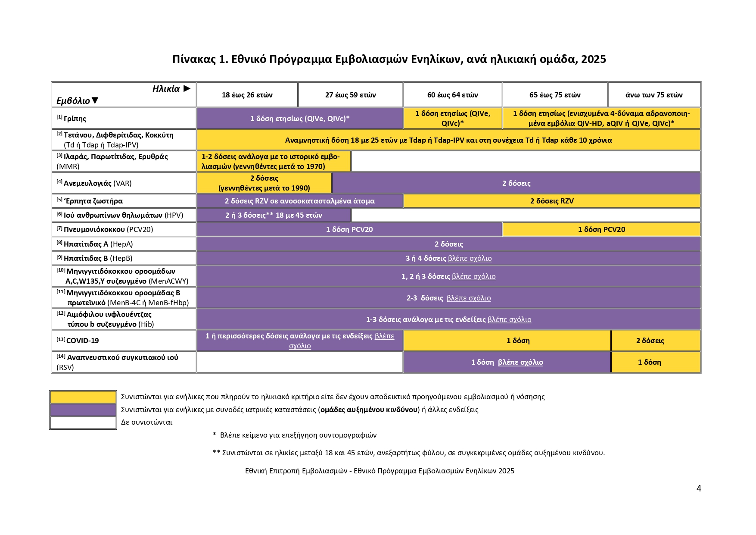Select the '60 έως 64 ετών' column header
The width and height of the screenshot is (756, 535).
point(452,95)
